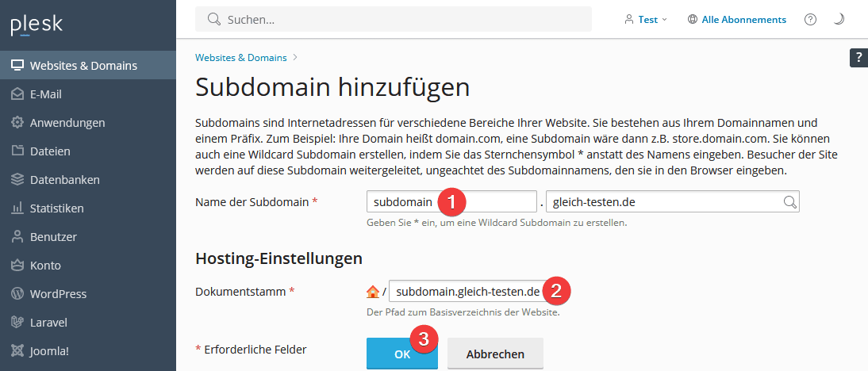
Task: Click the Erforderliche Felder note
Action: (x=251, y=350)
